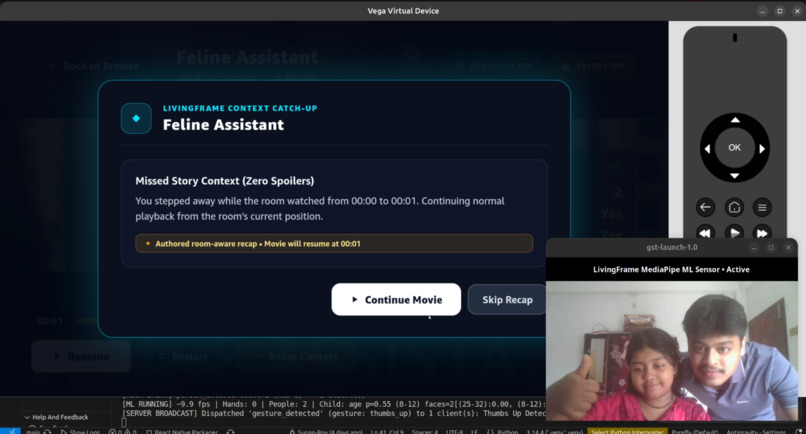Tap the remote's back arrow button
This screenshot has width=806, height=434.
(x=705, y=207)
